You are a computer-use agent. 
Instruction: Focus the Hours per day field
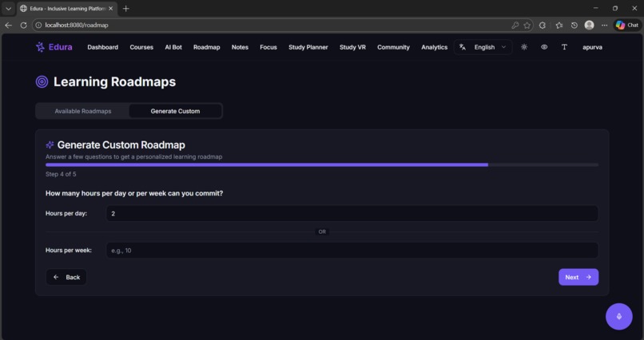(x=352, y=214)
